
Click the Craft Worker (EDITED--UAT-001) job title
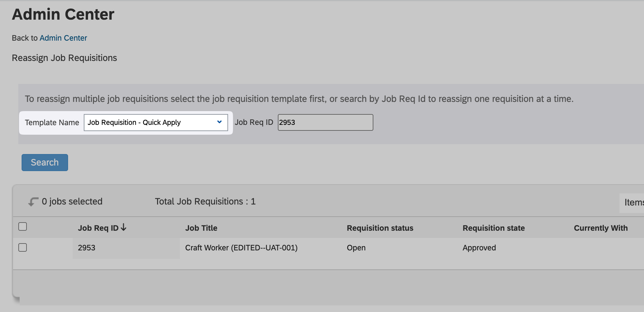(241, 248)
